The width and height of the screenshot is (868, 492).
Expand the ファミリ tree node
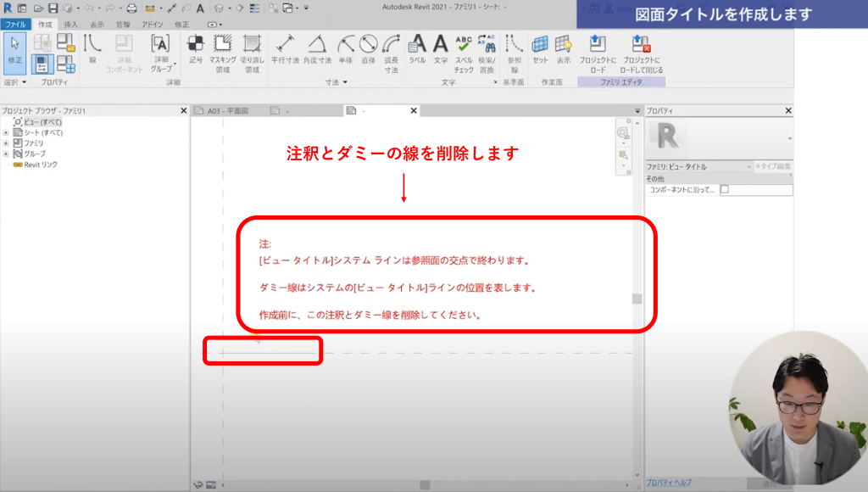point(6,143)
